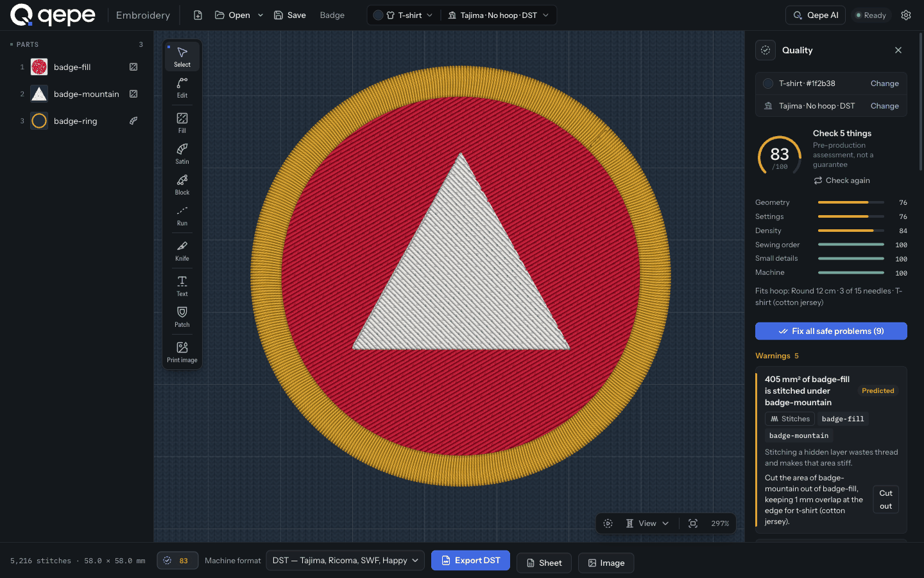Click the Cut out button on the warning
924x578 pixels.
tap(886, 500)
